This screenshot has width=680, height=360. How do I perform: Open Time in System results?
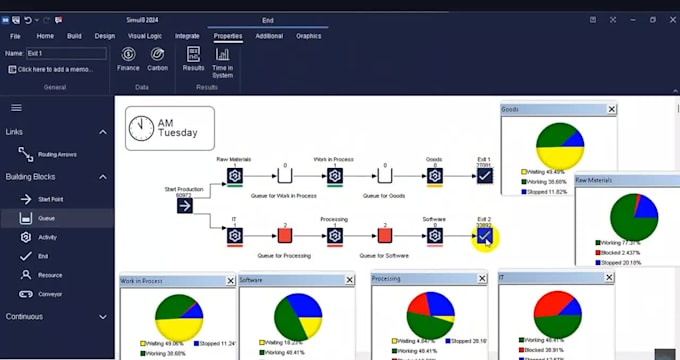(x=222, y=63)
